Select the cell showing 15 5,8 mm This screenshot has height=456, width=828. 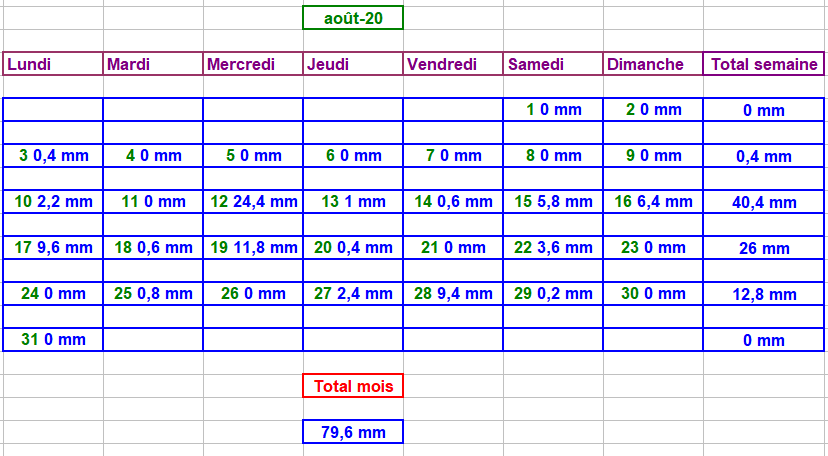point(553,202)
